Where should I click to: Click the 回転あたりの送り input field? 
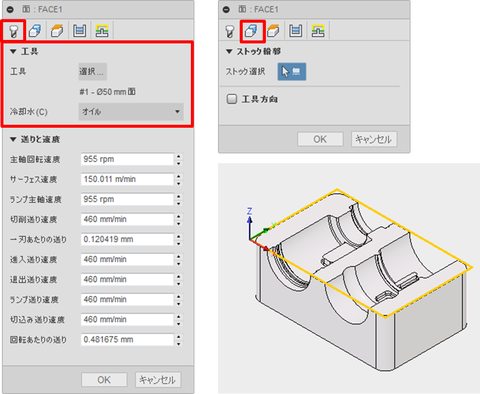[x=127, y=339]
